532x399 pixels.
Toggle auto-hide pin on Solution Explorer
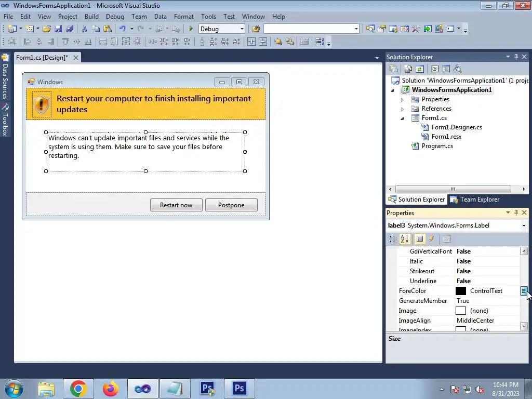pyautogui.click(x=516, y=57)
